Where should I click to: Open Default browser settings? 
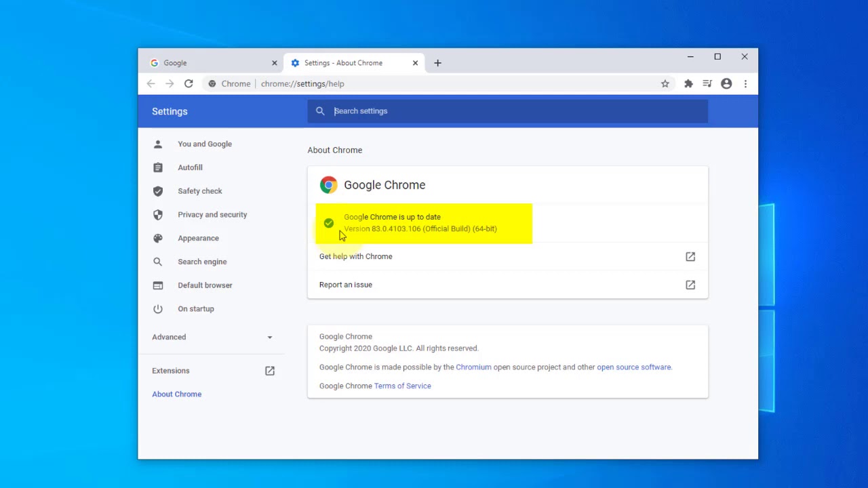(205, 285)
